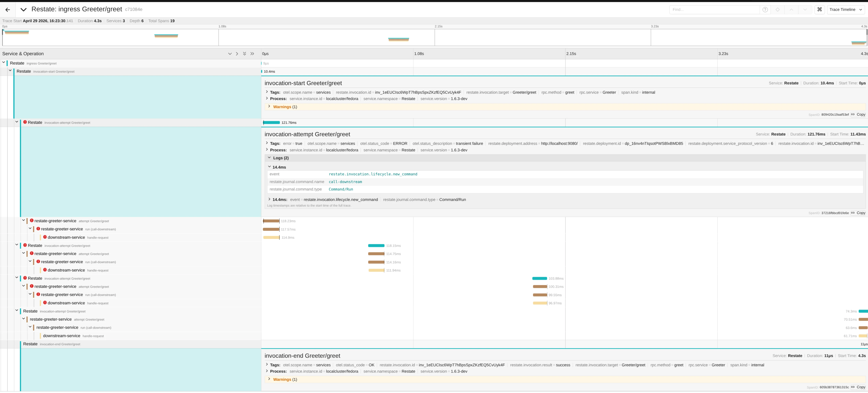Click the call-downstream log value

tap(345, 182)
